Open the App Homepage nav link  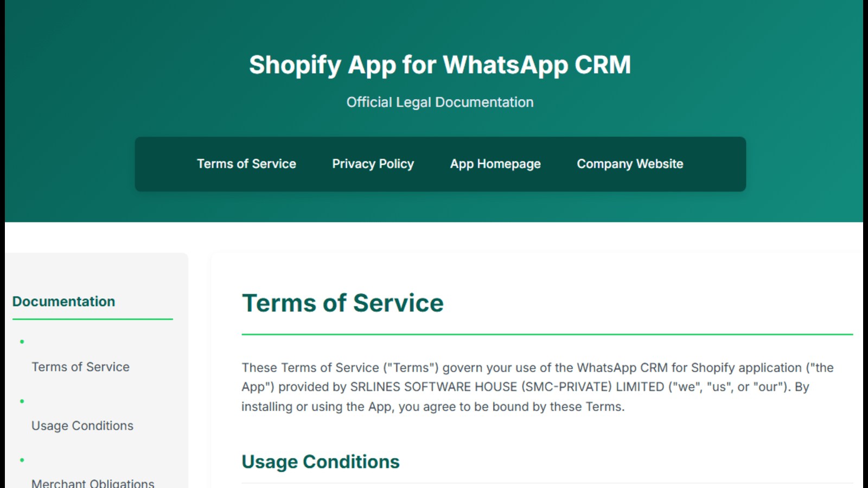click(x=495, y=164)
